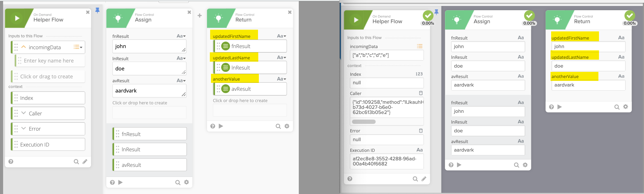Click the gear icon on the executed Return card
644x194 pixels.
pyautogui.click(x=626, y=107)
